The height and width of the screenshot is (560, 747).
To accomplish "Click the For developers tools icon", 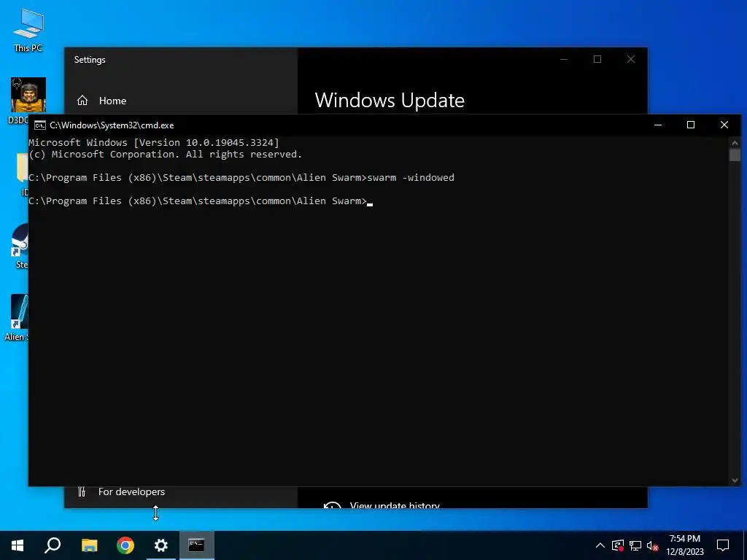I will (x=82, y=492).
